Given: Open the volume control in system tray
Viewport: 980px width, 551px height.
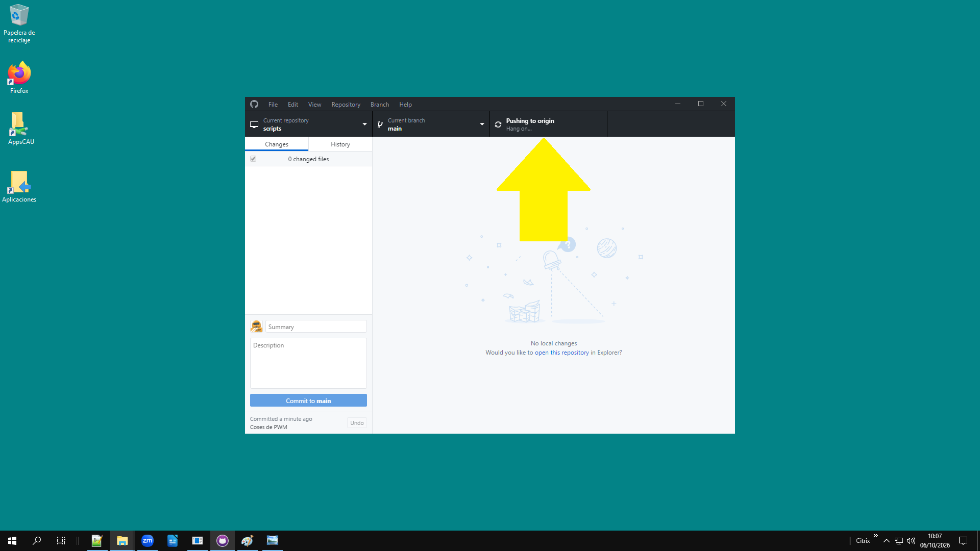Looking at the screenshot, I should click(911, 541).
